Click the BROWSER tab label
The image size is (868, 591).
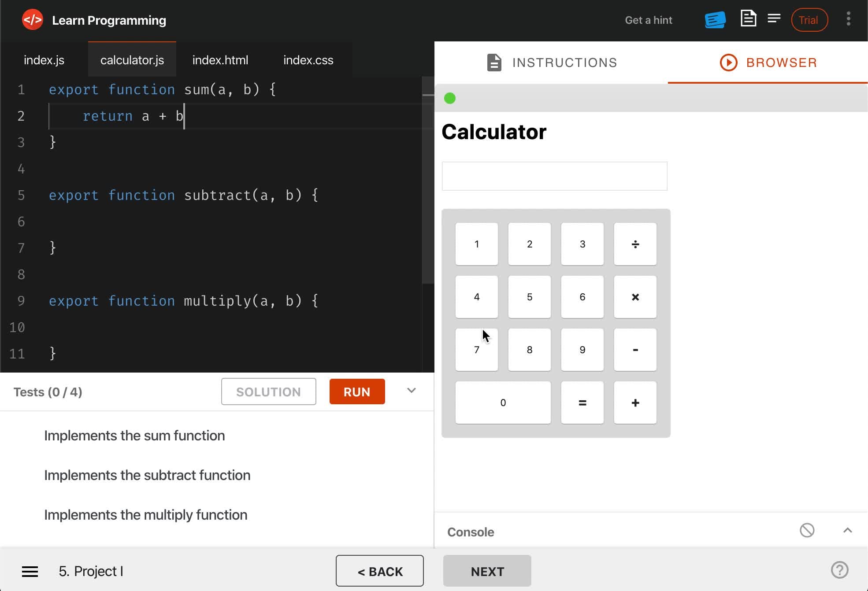781,62
